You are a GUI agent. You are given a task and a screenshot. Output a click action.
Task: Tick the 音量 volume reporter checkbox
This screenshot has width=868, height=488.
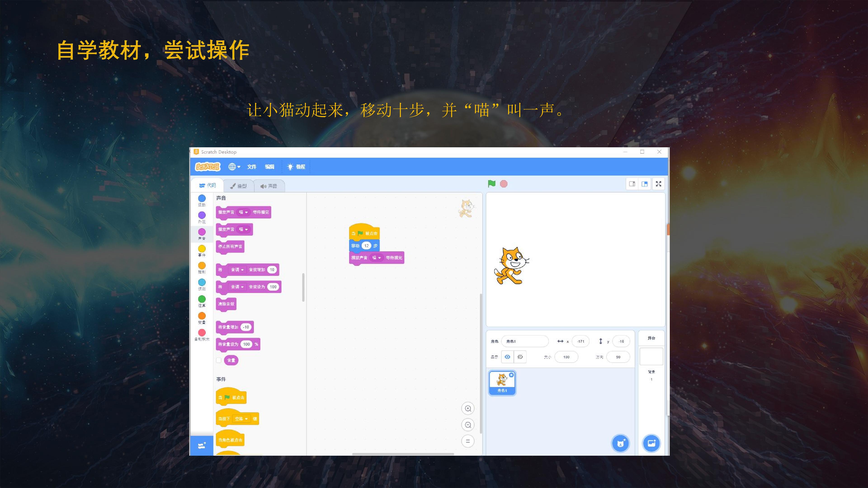tap(219, 360)
